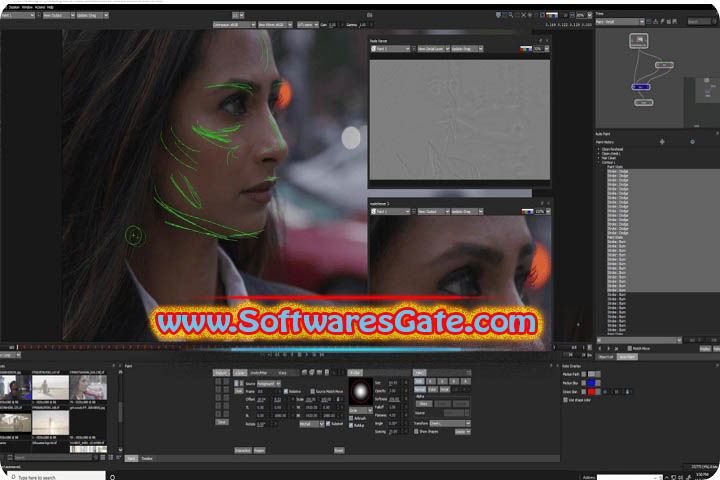
Task: Click the first icon right of Clone tabs
Action: (x=304, y=373)
